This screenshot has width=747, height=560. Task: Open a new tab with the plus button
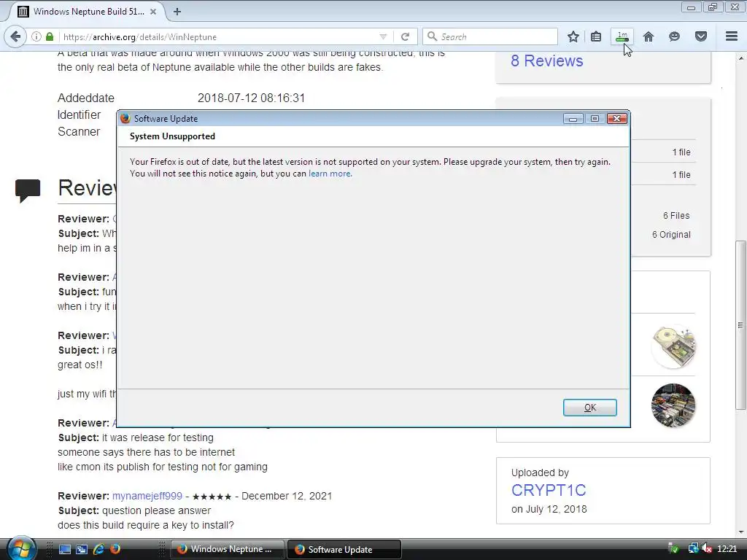(x=177, y=12)
